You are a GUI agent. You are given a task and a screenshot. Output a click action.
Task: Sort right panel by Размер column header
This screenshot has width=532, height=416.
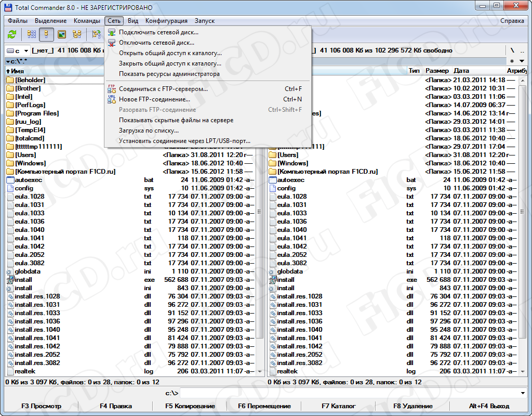tap(437, 71)
